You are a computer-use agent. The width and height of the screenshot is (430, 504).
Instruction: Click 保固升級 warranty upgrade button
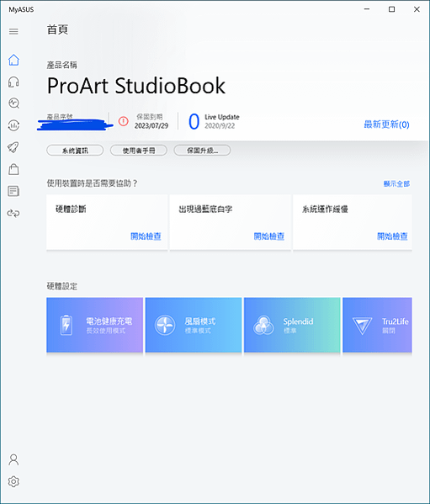[202, 151]
